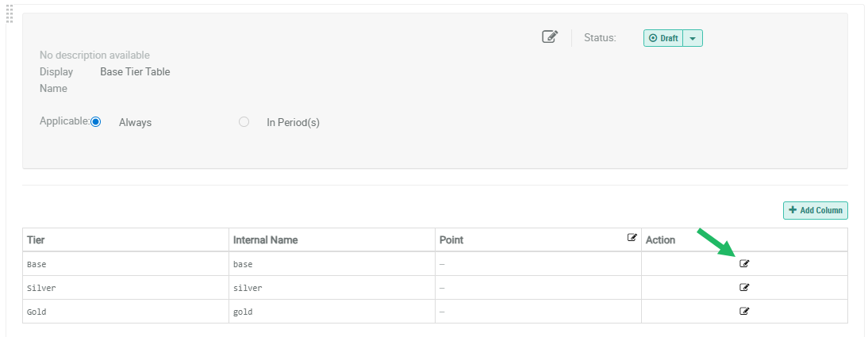Edit the Point column header
The height and width of the screenshot is (337, 868).
[x=632, y=237]
